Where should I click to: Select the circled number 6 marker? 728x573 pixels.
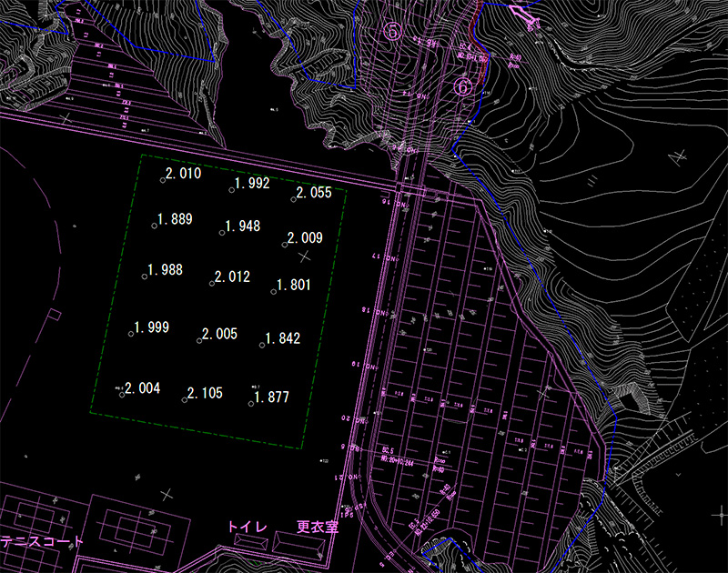pyautogui.click(x=462, y=86)
